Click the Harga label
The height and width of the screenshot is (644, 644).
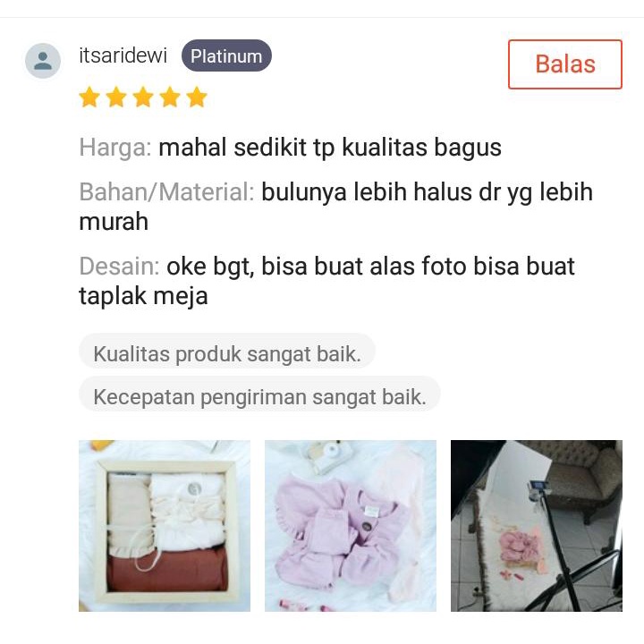tap(115, 148)
